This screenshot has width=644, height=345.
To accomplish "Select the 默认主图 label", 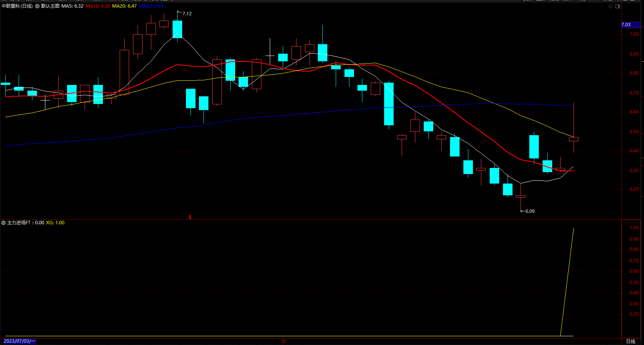I will click(50, 6).
